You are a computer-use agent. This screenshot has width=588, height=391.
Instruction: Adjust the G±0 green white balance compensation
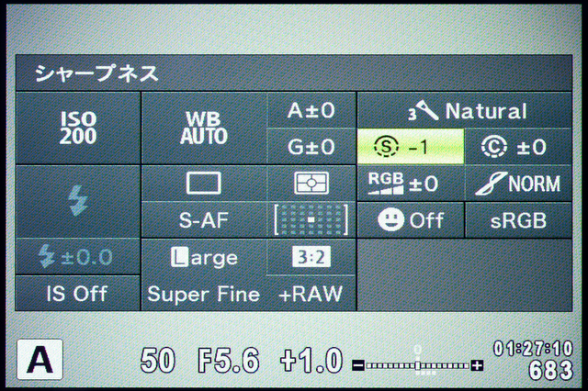[311, 147]
